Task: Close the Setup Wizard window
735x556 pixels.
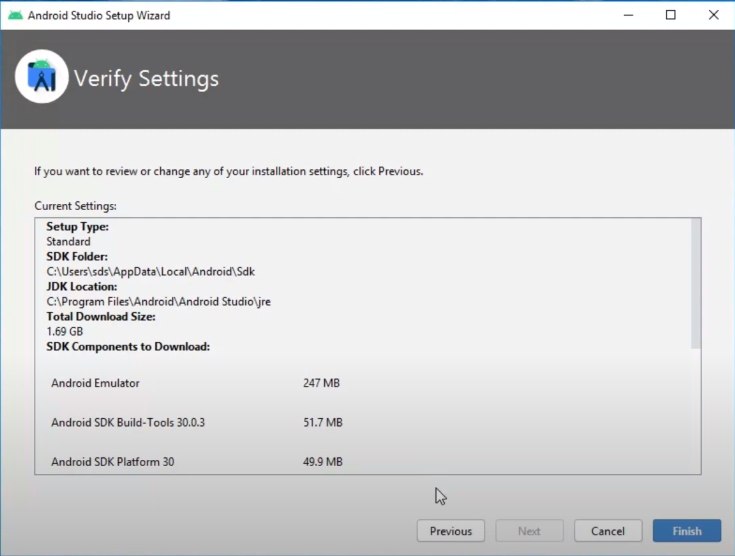Action: pos(713,15)
